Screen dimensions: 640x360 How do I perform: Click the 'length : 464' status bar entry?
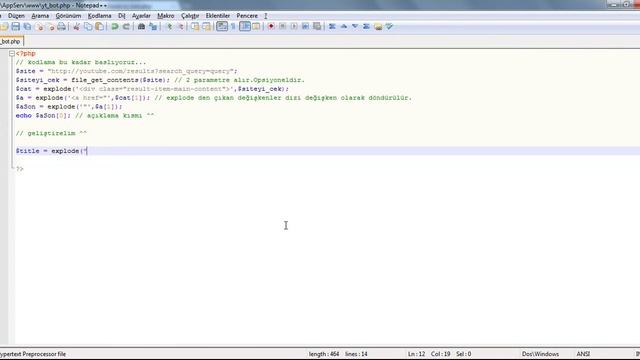coord(324,354)
